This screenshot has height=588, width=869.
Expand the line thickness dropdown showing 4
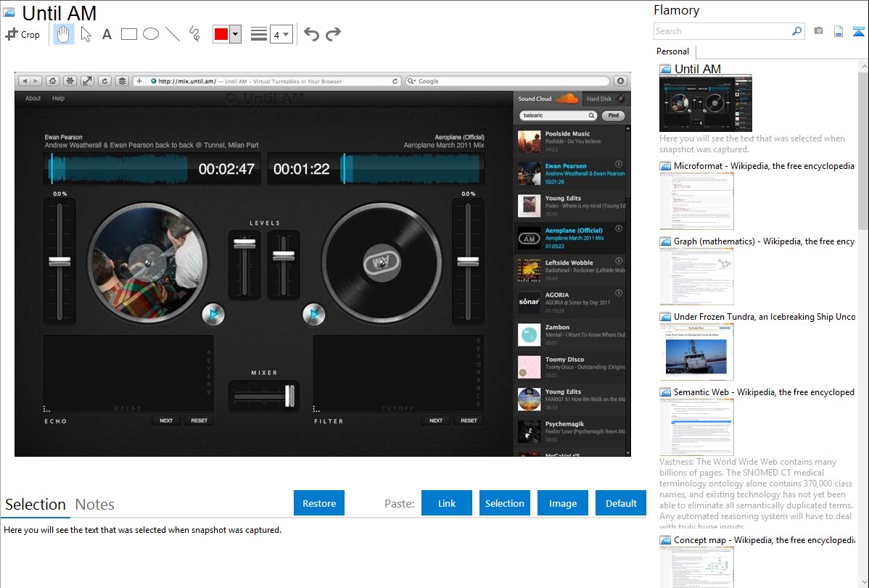click(x=281, y=34)
